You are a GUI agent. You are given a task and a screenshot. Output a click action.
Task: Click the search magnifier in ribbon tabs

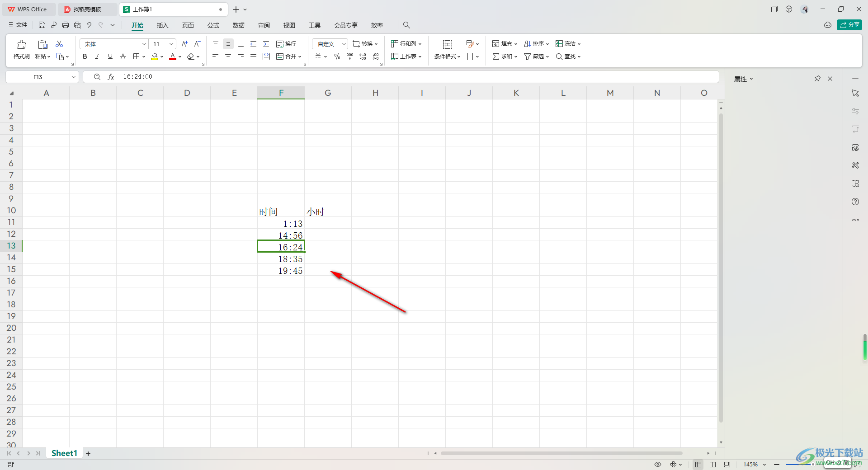(x=406, y=25)
